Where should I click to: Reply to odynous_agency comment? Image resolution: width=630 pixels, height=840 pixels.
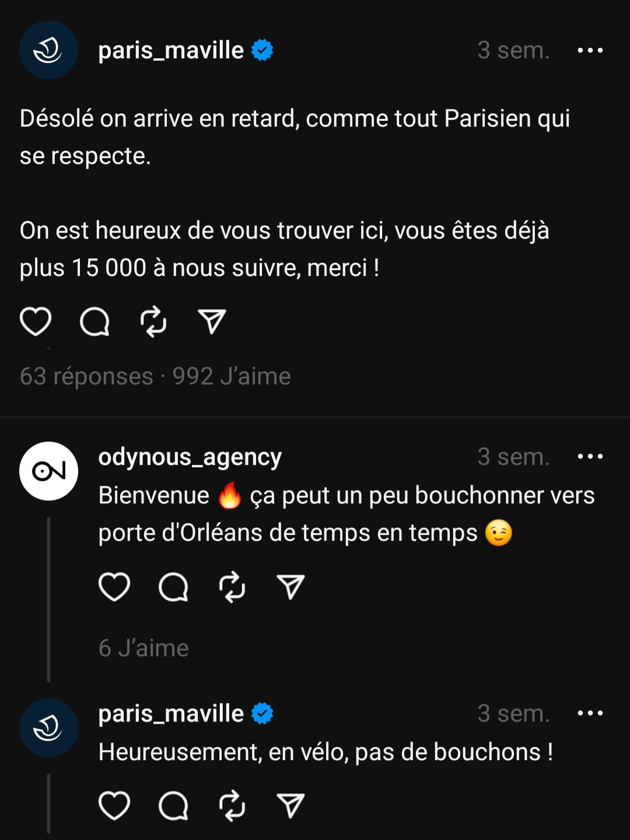[x=173, y=587]
